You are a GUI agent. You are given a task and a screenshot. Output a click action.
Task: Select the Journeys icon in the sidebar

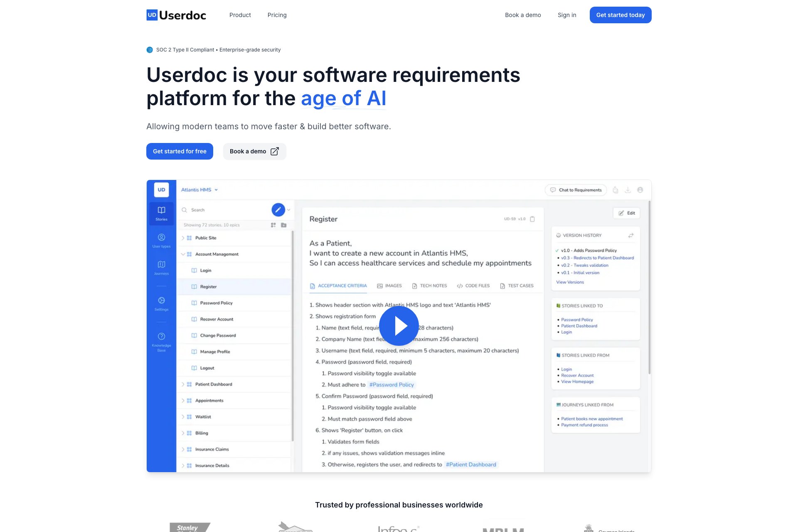[161, 265]
